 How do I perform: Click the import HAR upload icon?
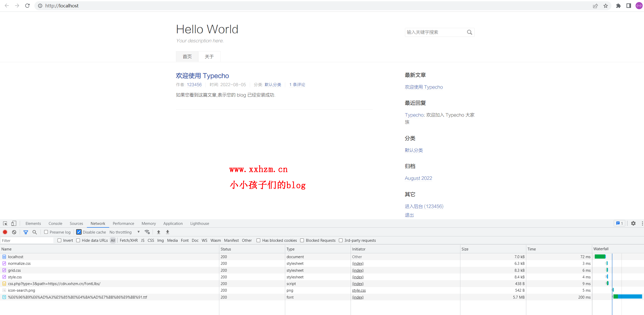coord(158,232)
